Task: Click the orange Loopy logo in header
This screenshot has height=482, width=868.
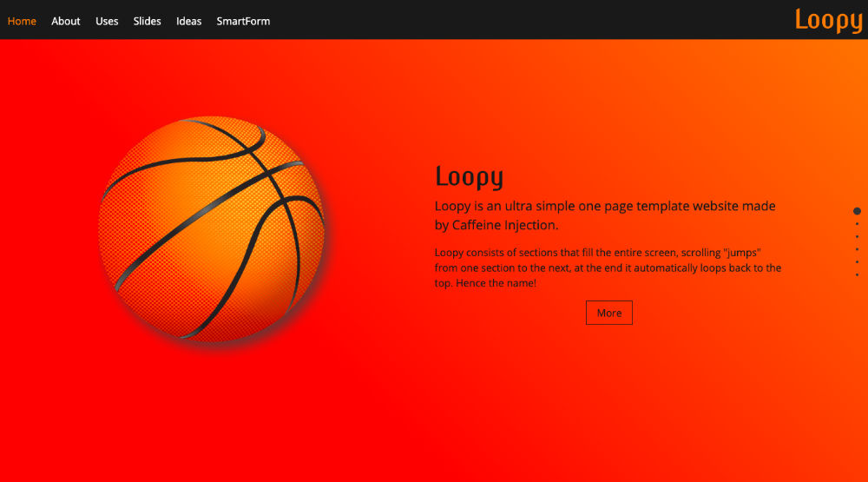Action: coord(828,19)
